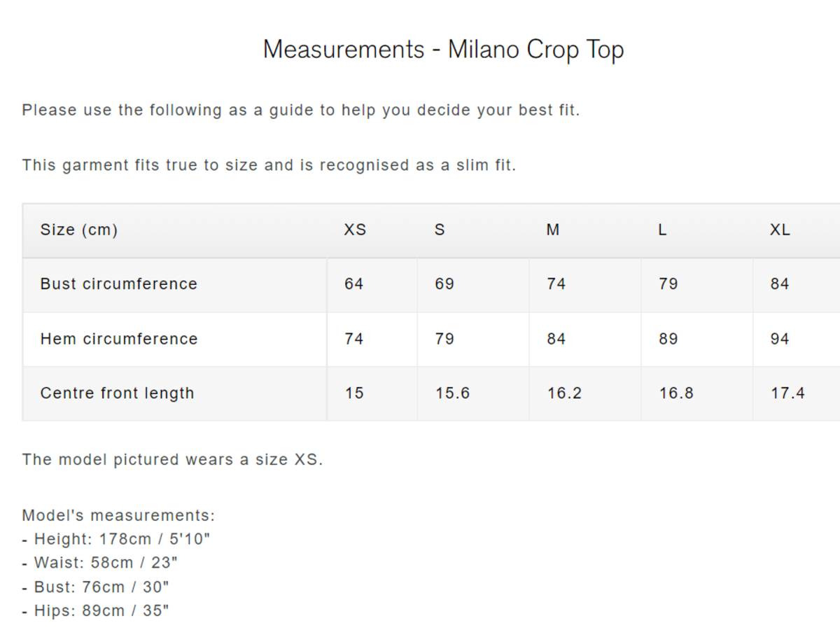This screenshot has height=630, width=840.
Task: Click the XL centre front length 17.4
Action: click(788, 393)
